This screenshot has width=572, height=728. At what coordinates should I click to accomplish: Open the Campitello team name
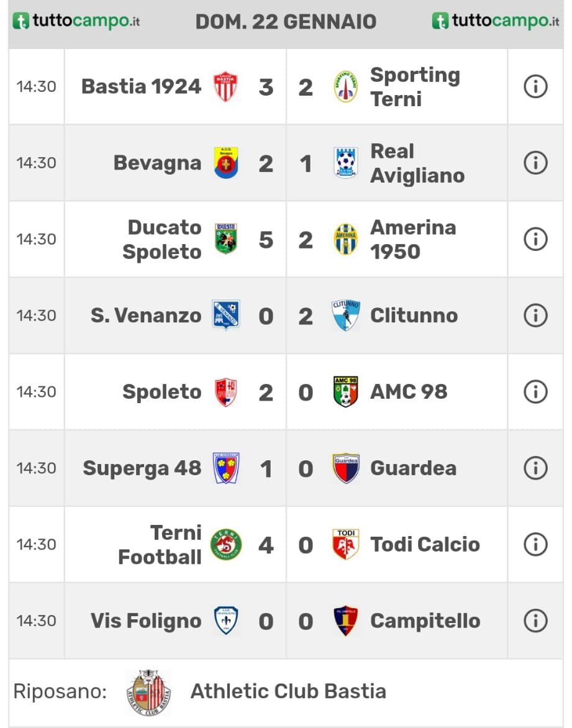coord(425,621)
